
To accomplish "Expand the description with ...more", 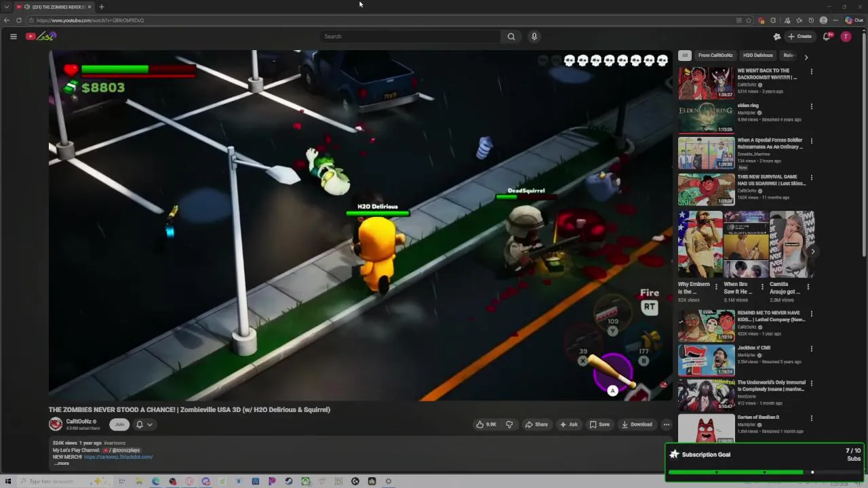I will click(61, 464).
